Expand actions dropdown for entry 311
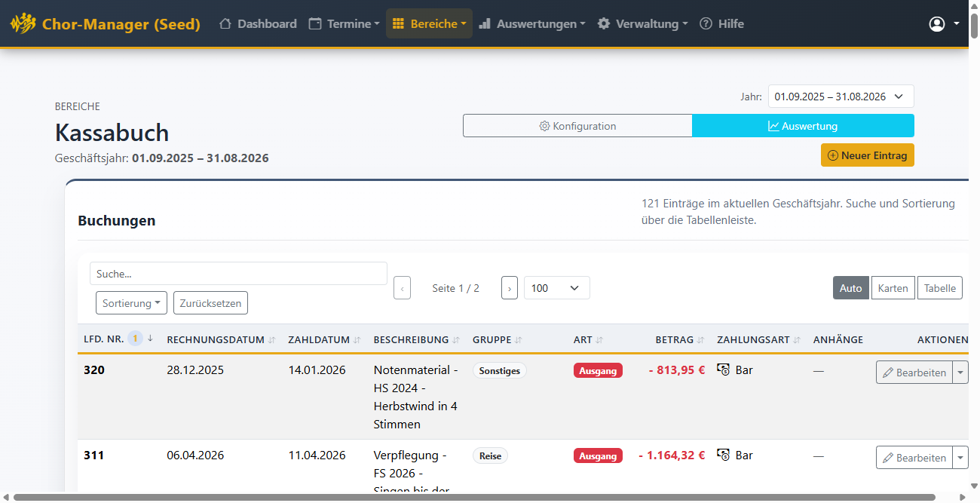980x503 pixels. point(961,458)
